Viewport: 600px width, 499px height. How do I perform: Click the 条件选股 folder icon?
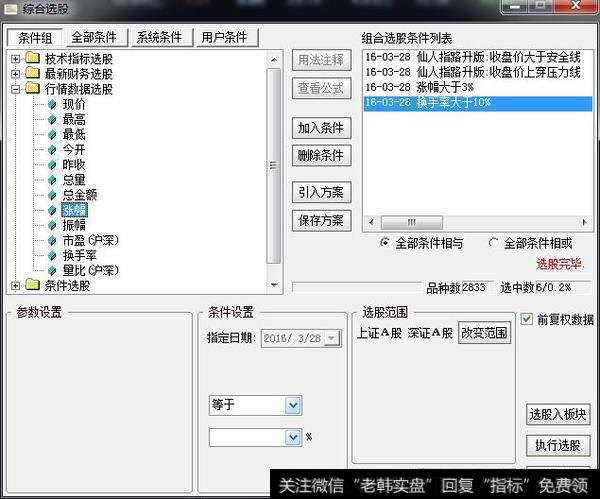33,285
